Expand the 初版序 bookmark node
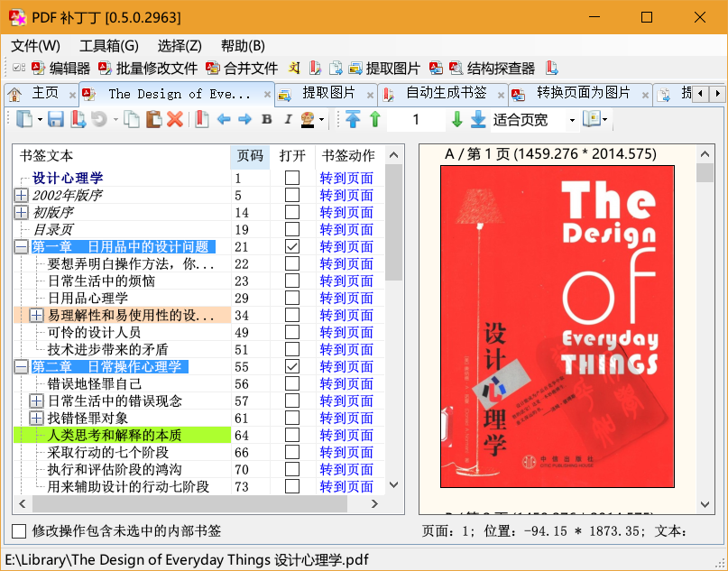The image size is (728, 571). (21, 213)
